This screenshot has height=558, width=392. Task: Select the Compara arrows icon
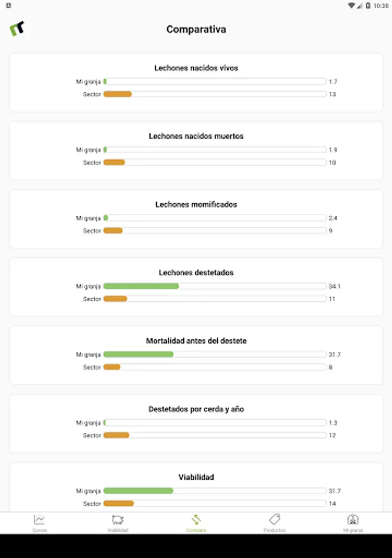196,523
